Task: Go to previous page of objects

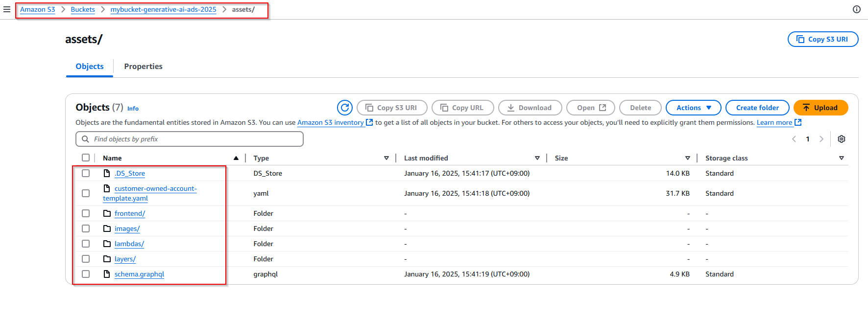Action: (794, 139)
